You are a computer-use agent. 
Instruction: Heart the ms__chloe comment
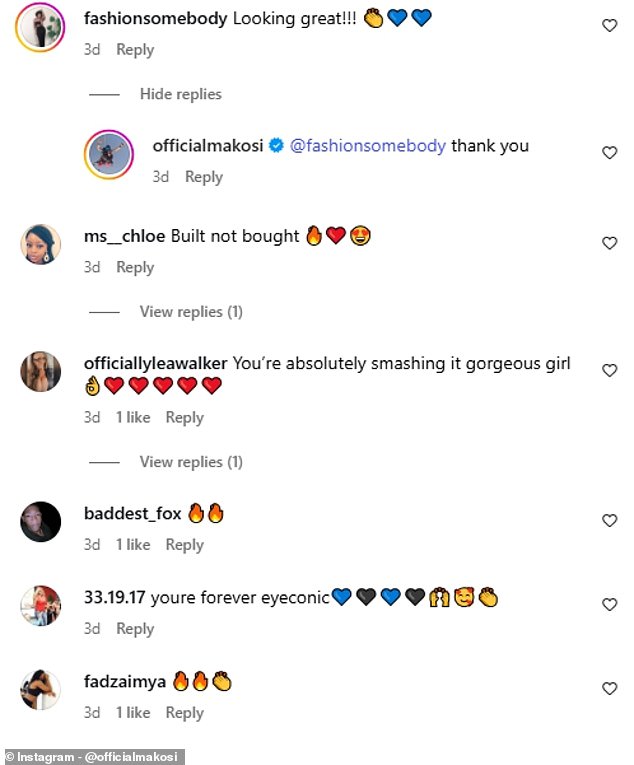click(609, 243)
